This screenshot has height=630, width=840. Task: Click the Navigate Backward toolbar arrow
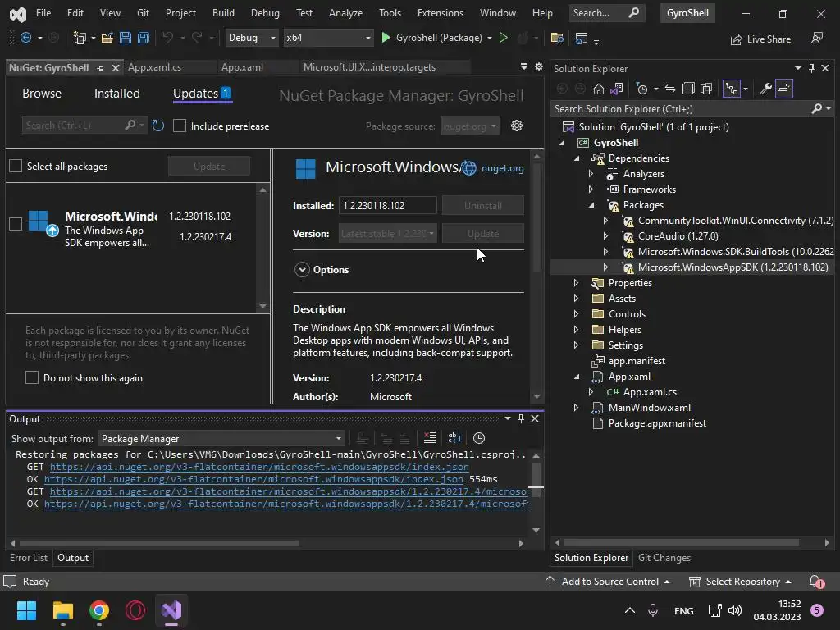click(x=25, y=38)
